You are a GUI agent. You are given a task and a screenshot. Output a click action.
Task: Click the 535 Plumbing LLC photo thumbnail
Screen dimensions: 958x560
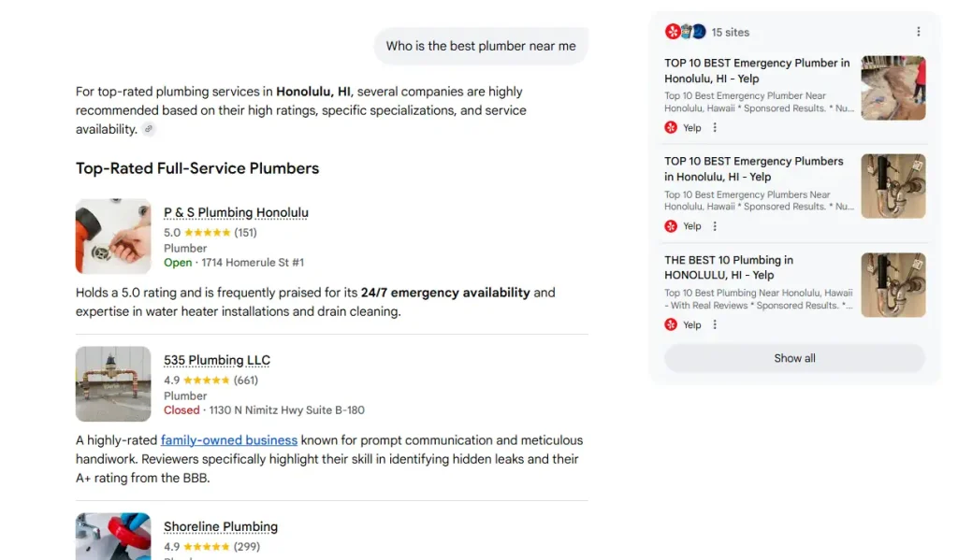tap(113, 383)
